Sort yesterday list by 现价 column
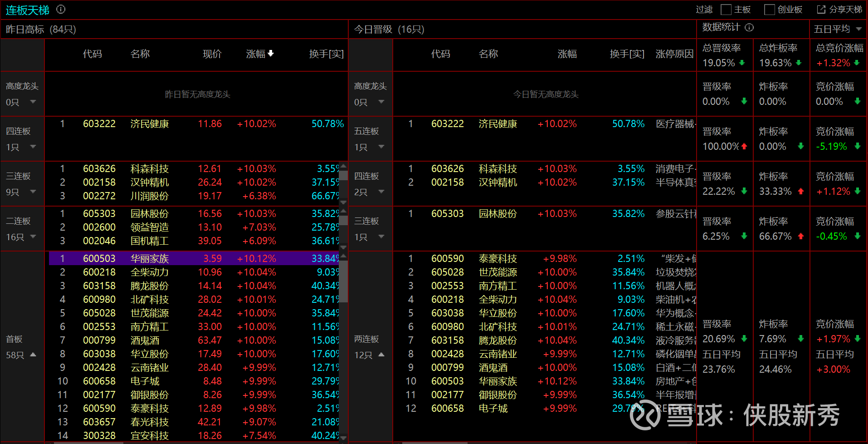868x444 pixels. 212,54
